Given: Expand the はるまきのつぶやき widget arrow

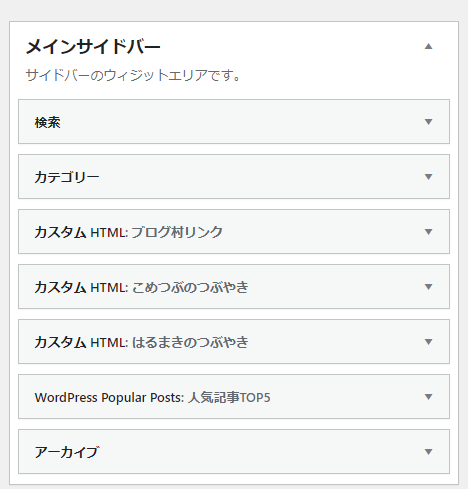Looking at the screenshot, I should 428,342.
